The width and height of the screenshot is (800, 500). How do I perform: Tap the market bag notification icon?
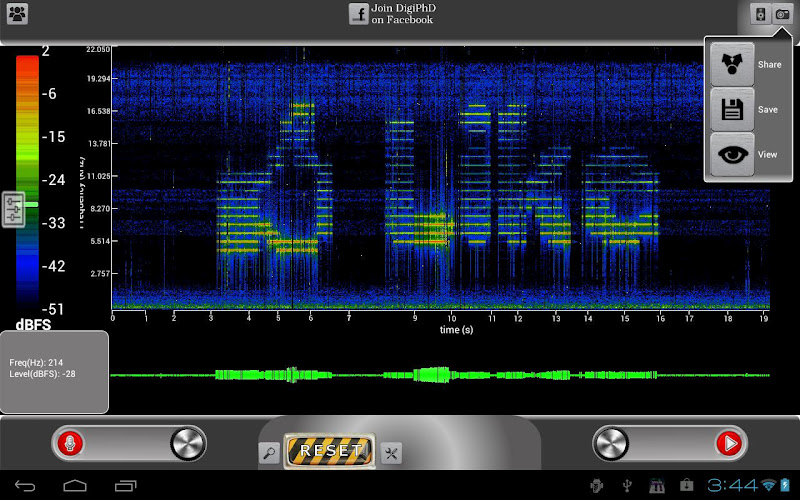tap(687, 485)
